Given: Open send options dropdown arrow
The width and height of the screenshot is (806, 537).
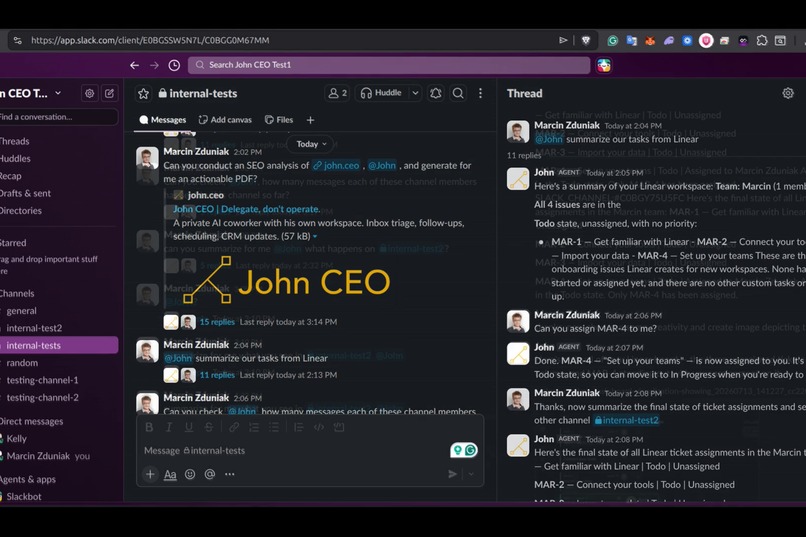Looking at the screenshot, I should coord(471,474).
